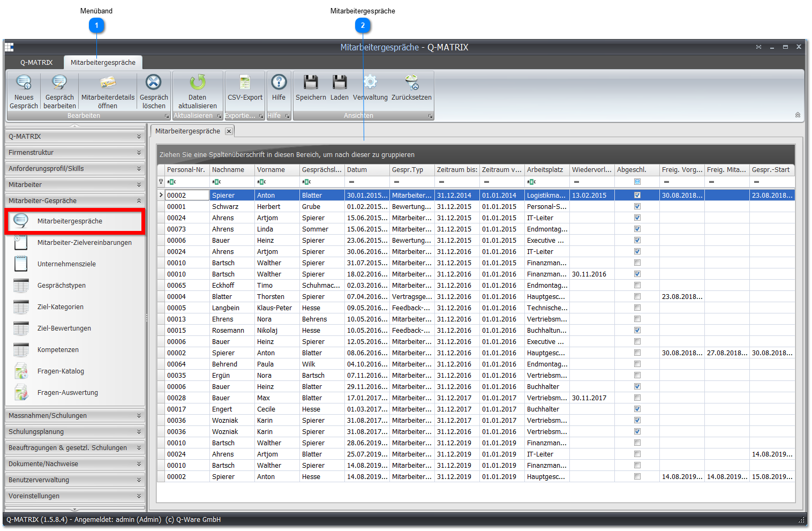
Task: Click the filter icon in the filter row
Action: (x=161, y=182)
